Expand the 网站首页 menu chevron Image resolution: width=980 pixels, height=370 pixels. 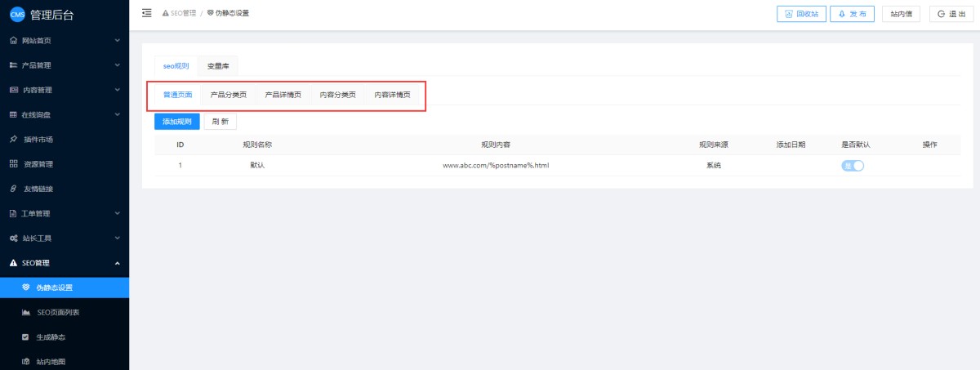coord(117,40)
